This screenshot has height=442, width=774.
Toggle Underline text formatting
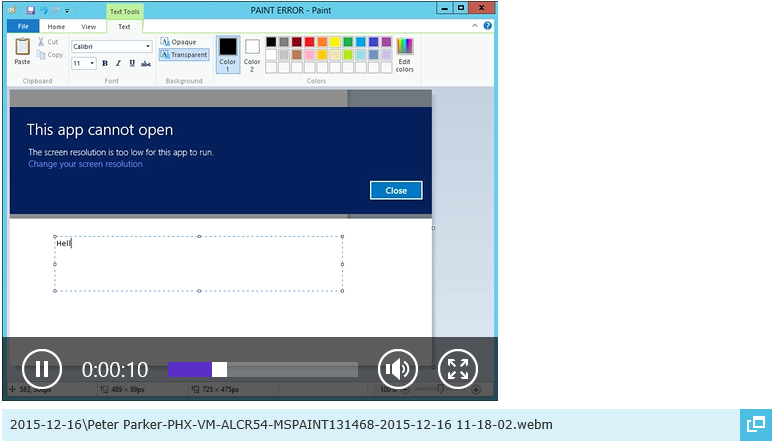tap(132, 63)
